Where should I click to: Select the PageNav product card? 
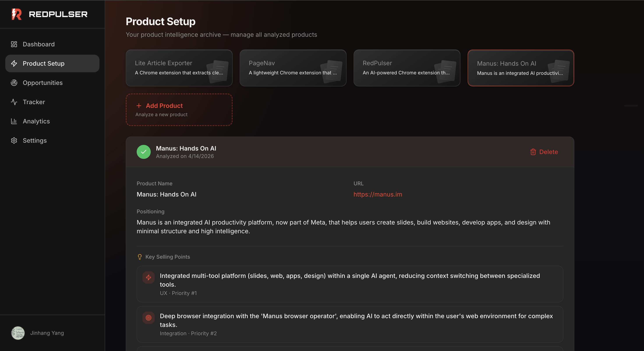coord(293,68)
